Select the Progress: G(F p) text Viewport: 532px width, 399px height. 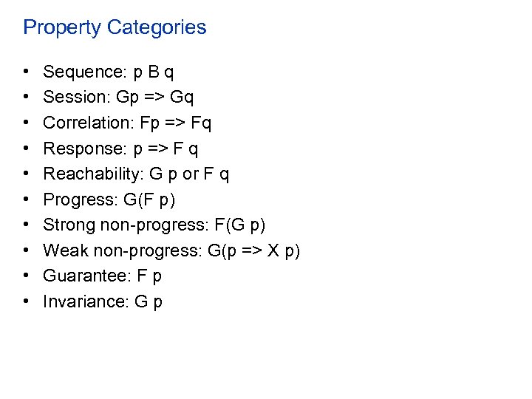pyautogui.click(x=109, y=199)
